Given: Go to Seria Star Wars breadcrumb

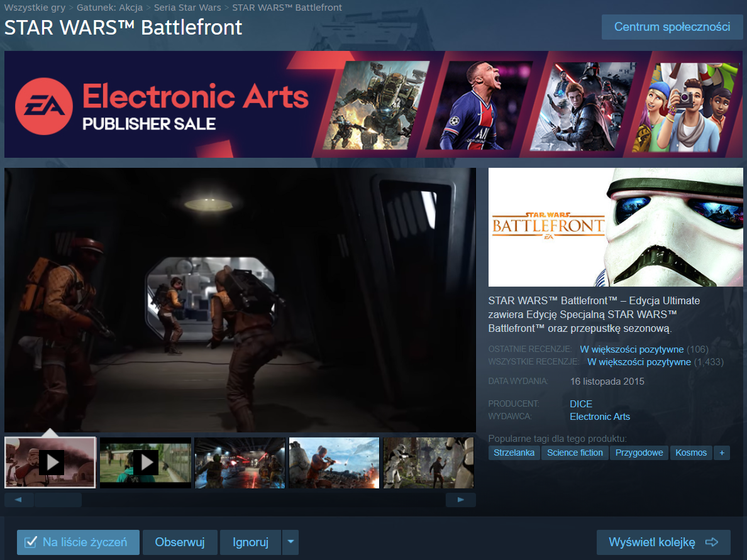Looking at the screenshot, I should tap(187, 8).
